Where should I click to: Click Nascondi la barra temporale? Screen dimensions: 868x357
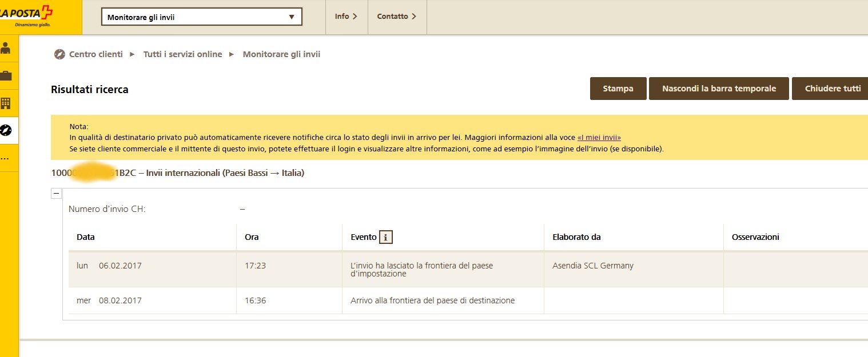[x=719, y=89]
